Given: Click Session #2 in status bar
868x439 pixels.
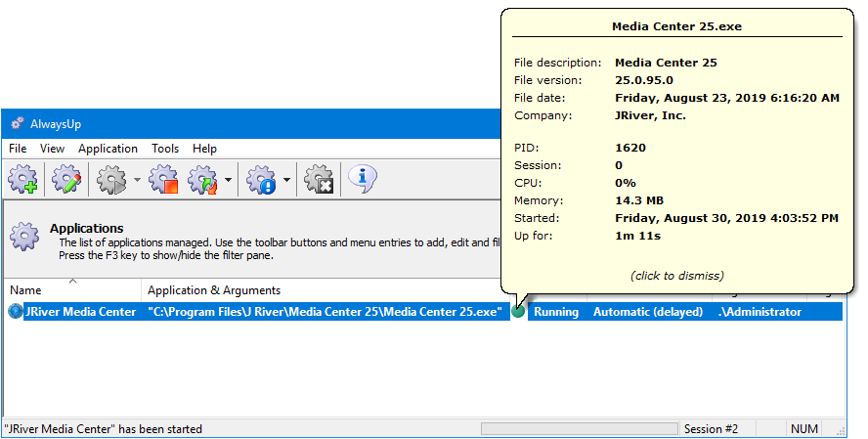Looking at the screenshot, I should [711, 429].
